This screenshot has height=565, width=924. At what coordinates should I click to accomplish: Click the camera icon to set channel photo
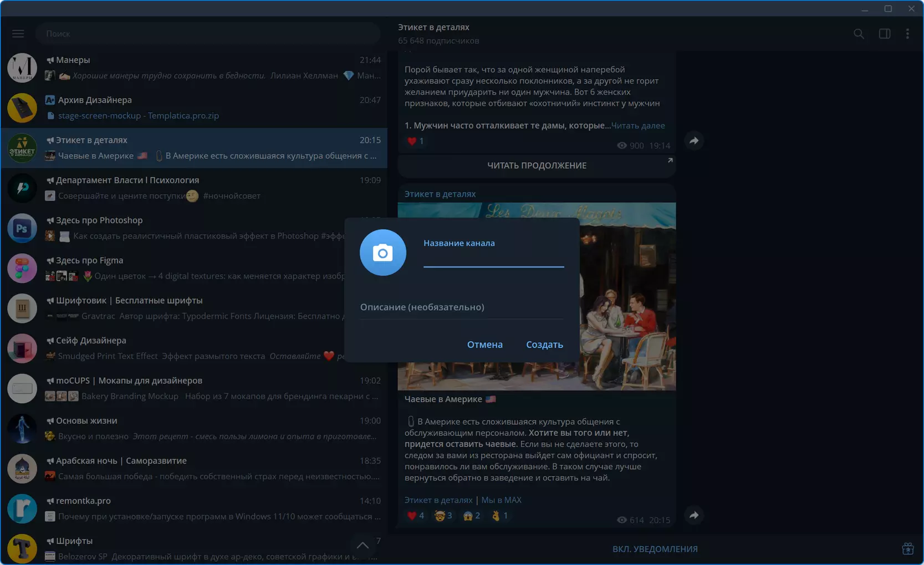pos(383,253)
